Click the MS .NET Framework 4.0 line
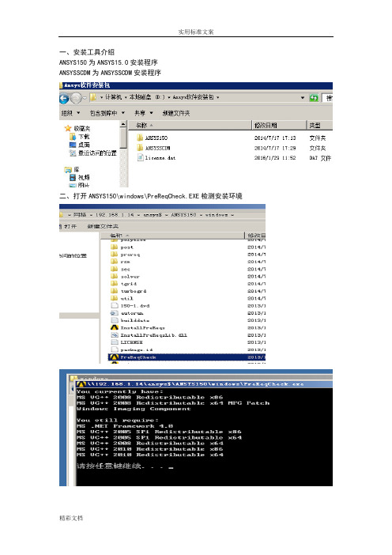The image size is (392, 555). tap(125, 426)
